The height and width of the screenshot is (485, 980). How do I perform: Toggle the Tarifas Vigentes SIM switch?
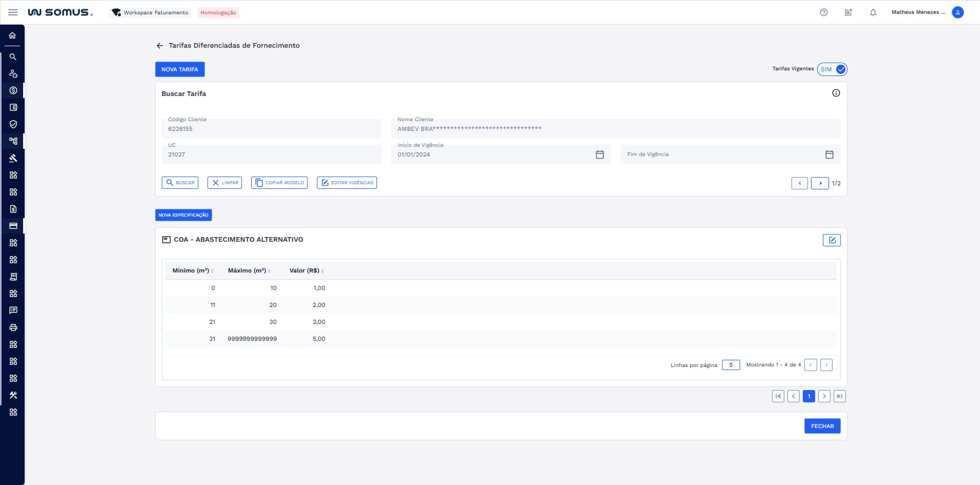(832, 69)
